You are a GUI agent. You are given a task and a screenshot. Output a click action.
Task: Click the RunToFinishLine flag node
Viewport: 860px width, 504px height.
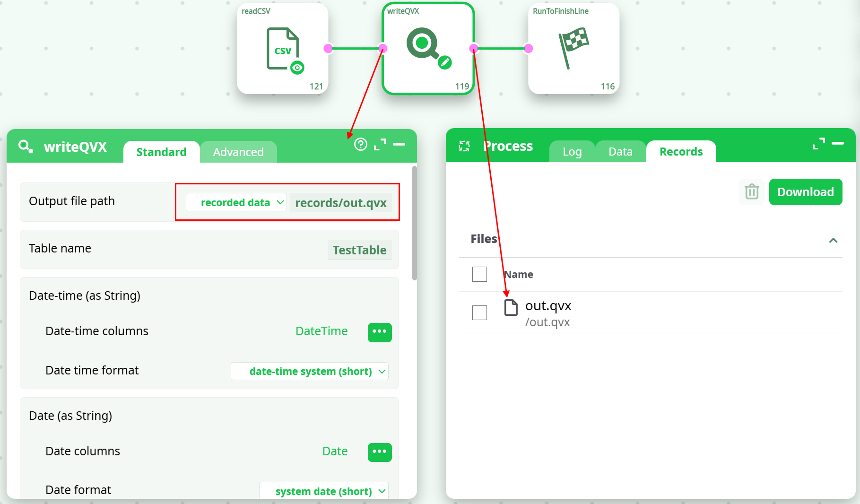pyautogui.click(x=573, y=49)
